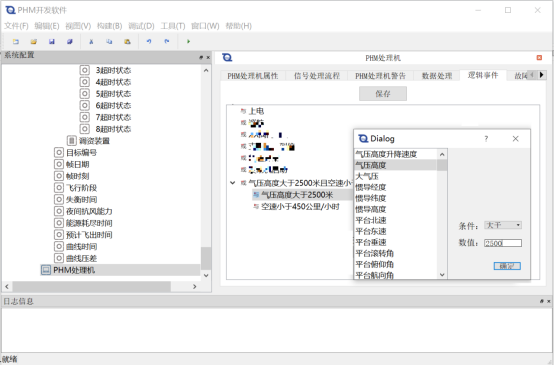
Task: Switch to the PHM处理机警告 tab
Action: 380,76
